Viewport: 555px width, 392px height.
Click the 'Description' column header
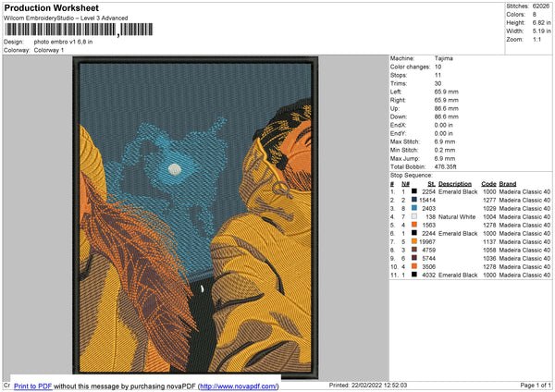(455, 184)
